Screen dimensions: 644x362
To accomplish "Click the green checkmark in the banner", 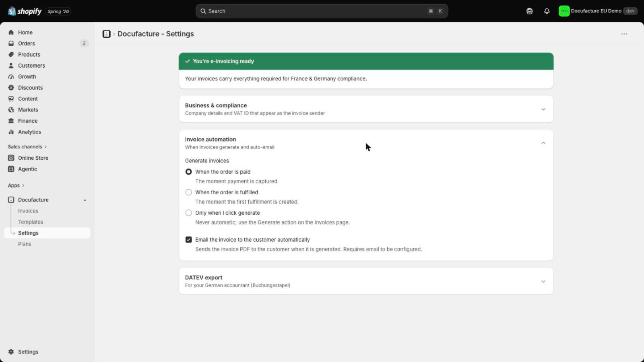I will point(188,61).
